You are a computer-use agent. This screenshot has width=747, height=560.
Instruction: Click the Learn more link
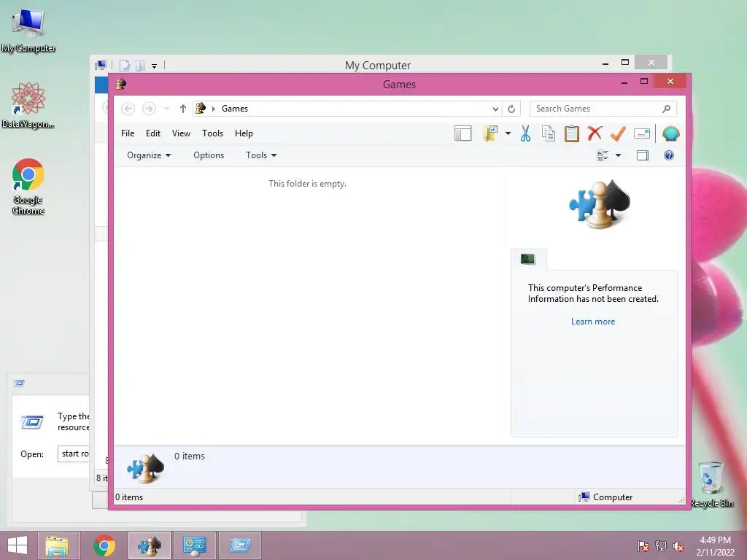(593, 322)
